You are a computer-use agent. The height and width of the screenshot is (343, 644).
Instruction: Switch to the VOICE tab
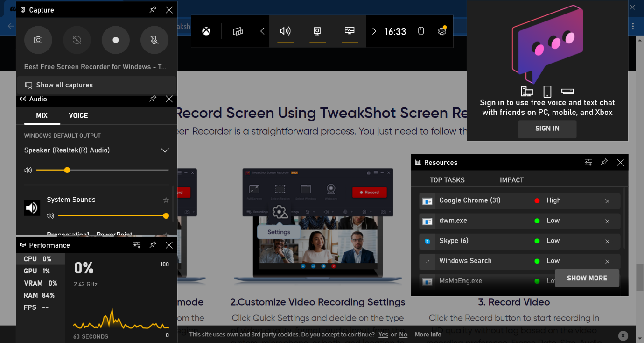click(78, 115)
